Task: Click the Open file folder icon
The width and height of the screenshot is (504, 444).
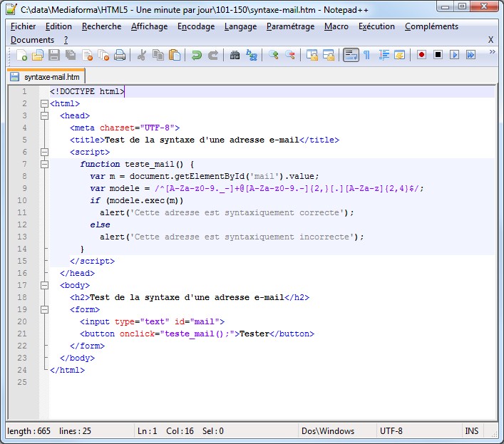Action: click(38, 55)
